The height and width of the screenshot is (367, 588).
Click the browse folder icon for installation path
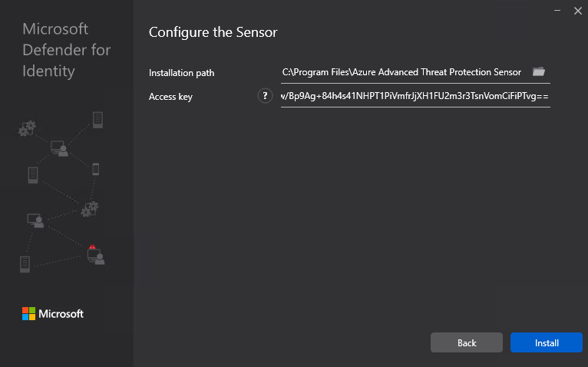pos(539,71)
